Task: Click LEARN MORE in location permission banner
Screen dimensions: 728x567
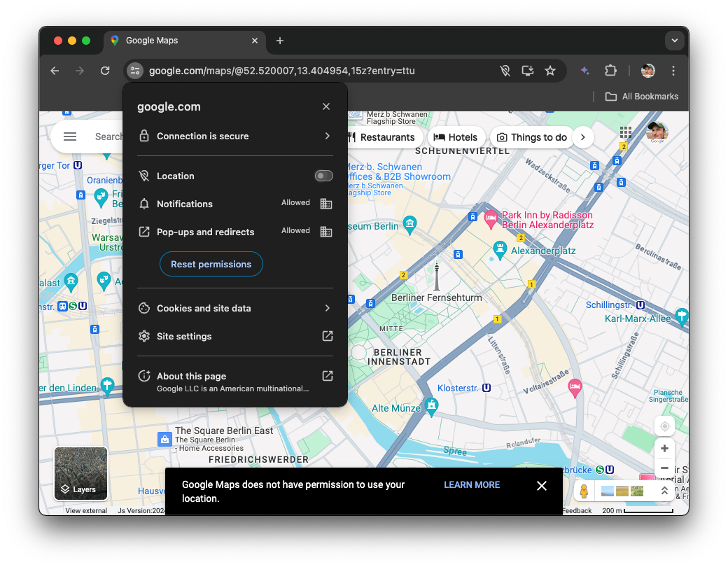Action: tap(471, 484)
